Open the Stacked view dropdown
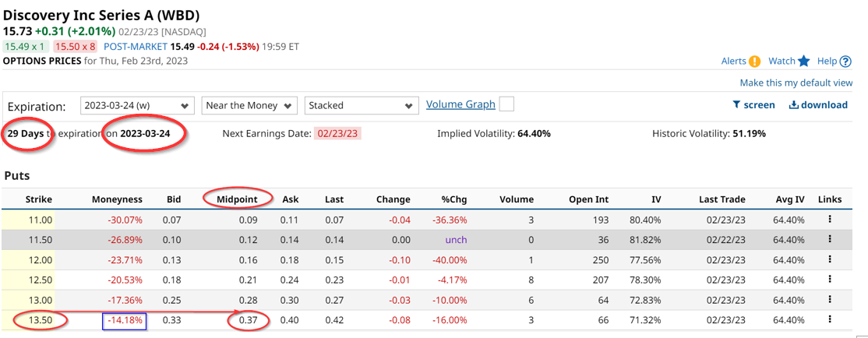The width and height of the screenshot is (868, 338). click(x=362, y=105)
